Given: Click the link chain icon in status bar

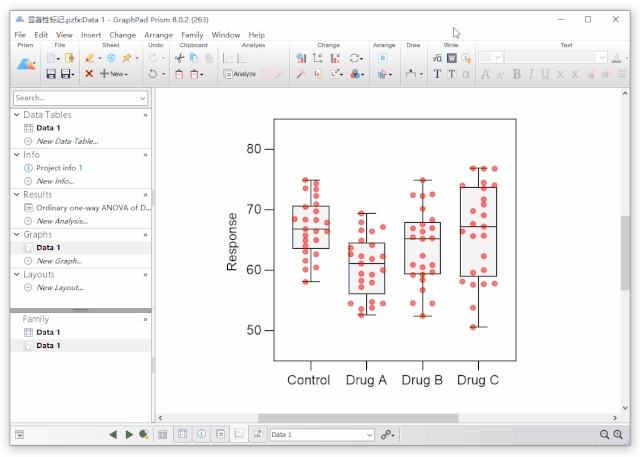Looking at the screenshot, I should (387, 435).
